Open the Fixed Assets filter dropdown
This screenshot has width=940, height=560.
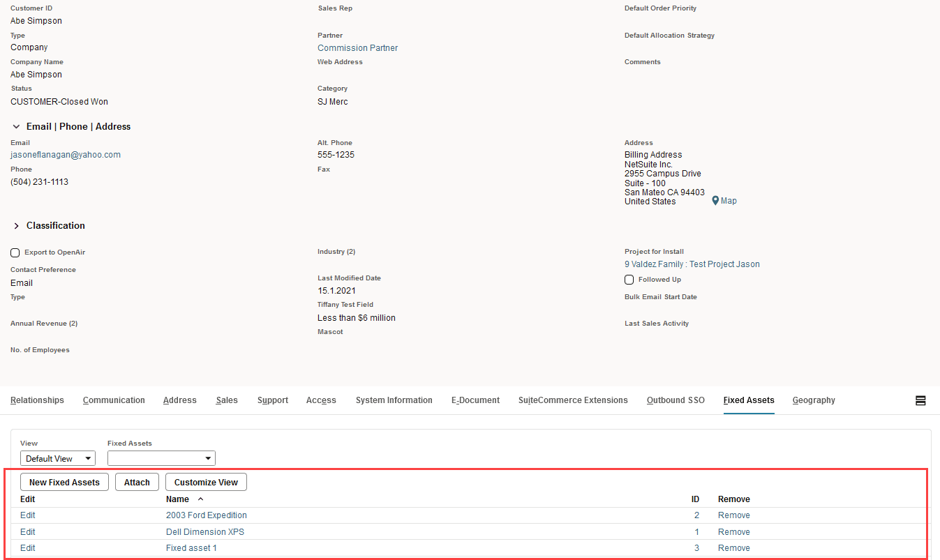tap(161, 458)
